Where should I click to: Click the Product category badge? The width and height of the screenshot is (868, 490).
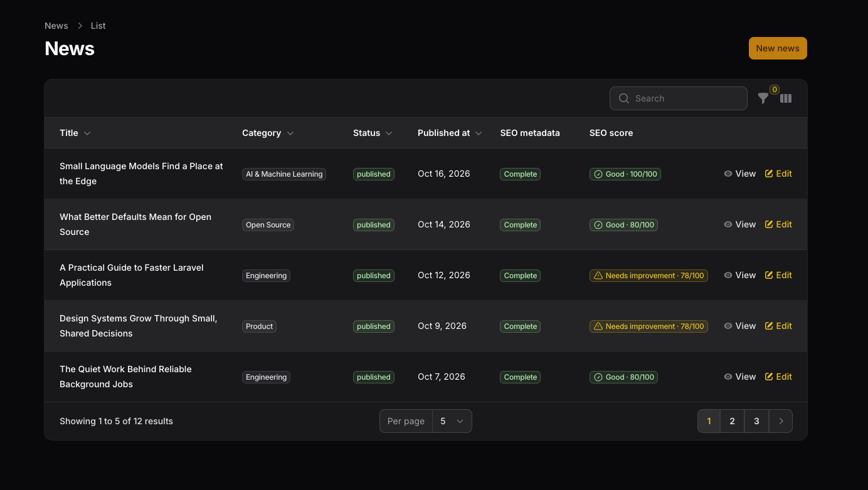259,326
